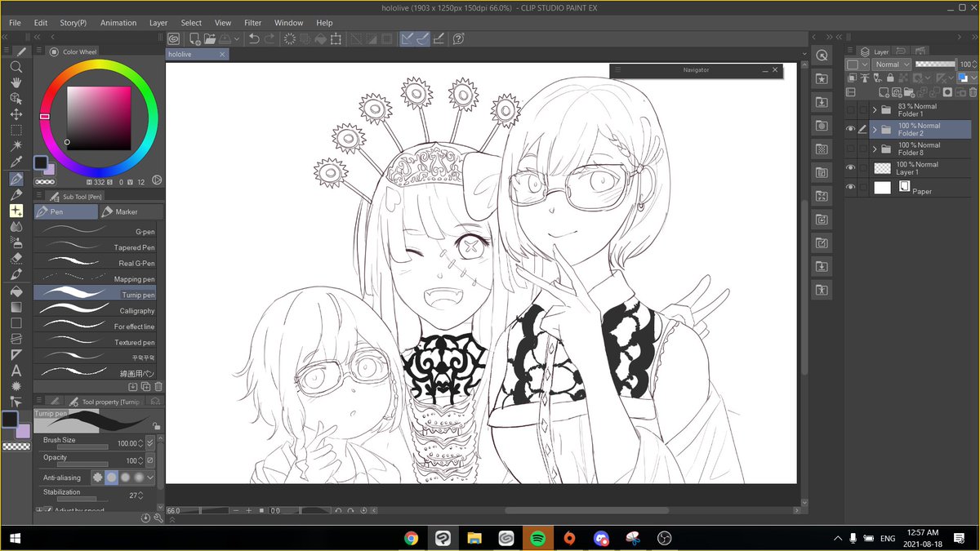Click the New raster layer icon
The height and width of the screenshot is (551, 980).
click(884, 91)
